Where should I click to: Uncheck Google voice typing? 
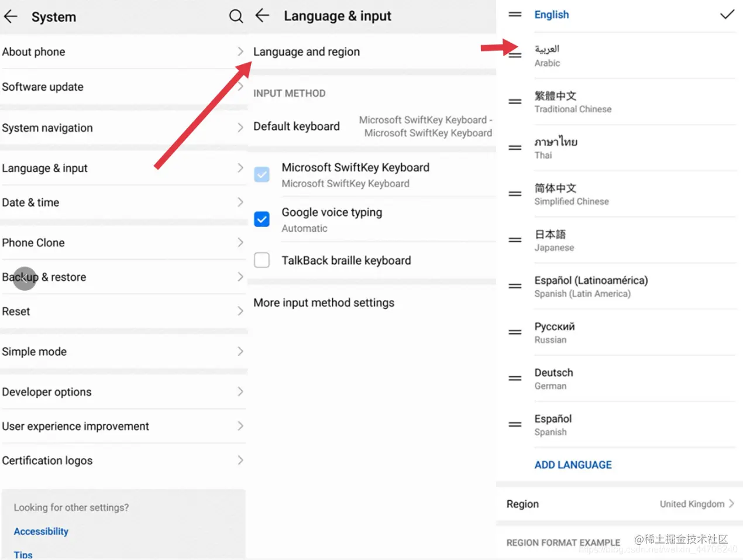[262, 219]
